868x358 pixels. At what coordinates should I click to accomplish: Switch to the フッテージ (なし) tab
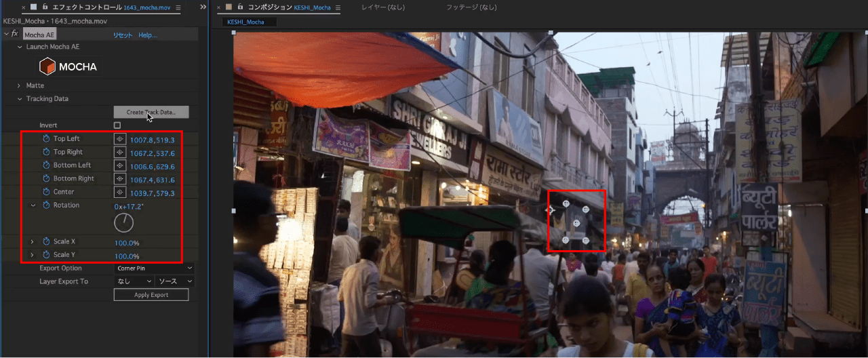(x=471, y=7)
